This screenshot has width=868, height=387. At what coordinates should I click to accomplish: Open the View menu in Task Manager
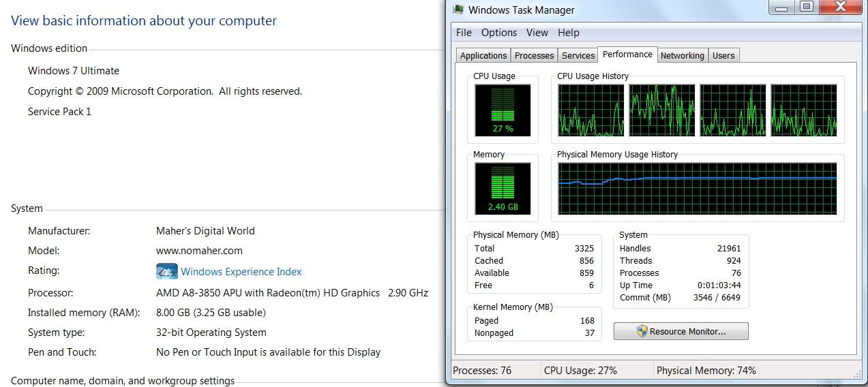[x=537, y=33]
